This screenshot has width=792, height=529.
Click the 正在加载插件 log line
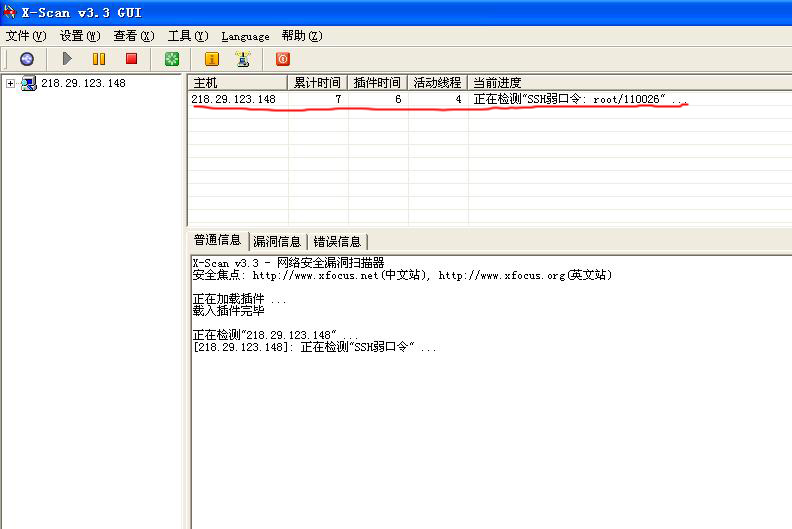tap(239, 299)
